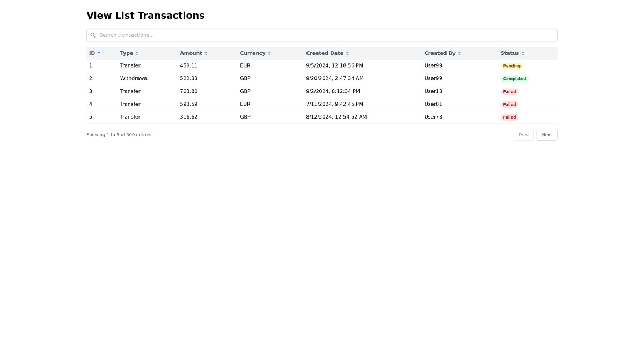Click the Amount column sort icon

point(206,53)
